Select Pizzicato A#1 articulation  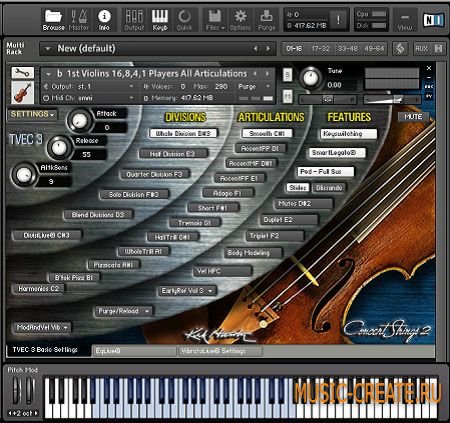point(114,265)
